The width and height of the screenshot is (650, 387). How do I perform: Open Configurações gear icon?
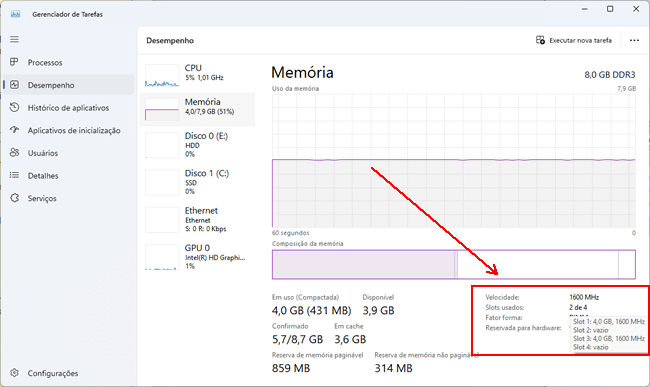(x=15, y=373)
